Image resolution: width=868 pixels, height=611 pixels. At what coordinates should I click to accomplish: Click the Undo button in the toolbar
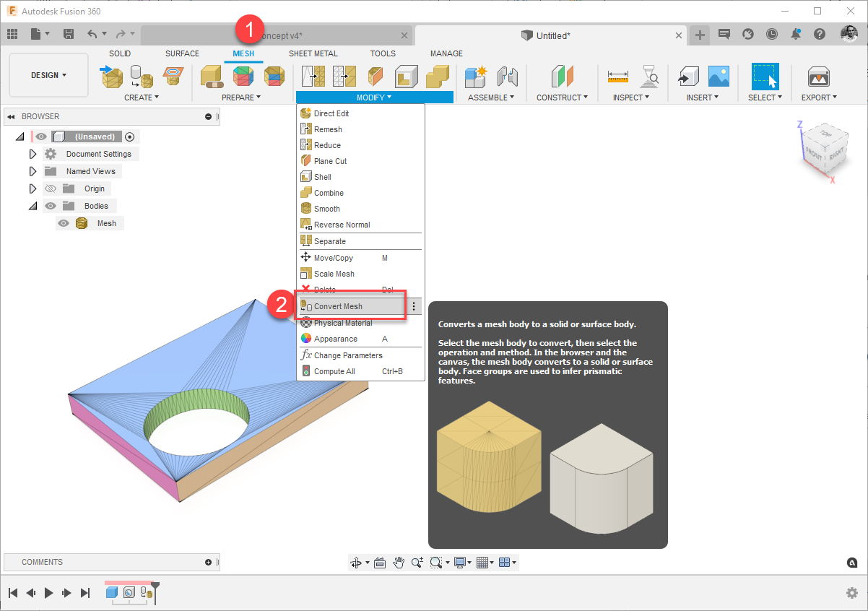coord(94,33)
